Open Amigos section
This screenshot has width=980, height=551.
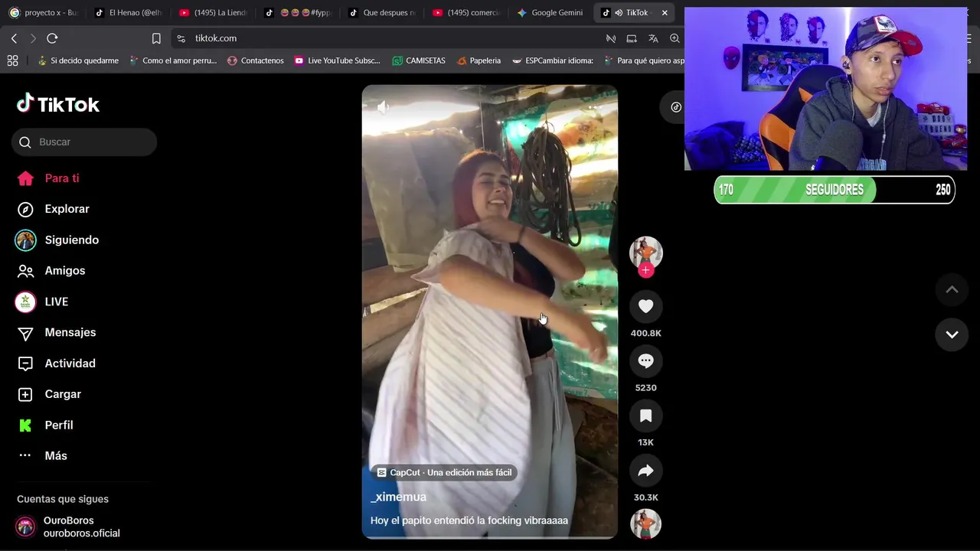[51, 271]
